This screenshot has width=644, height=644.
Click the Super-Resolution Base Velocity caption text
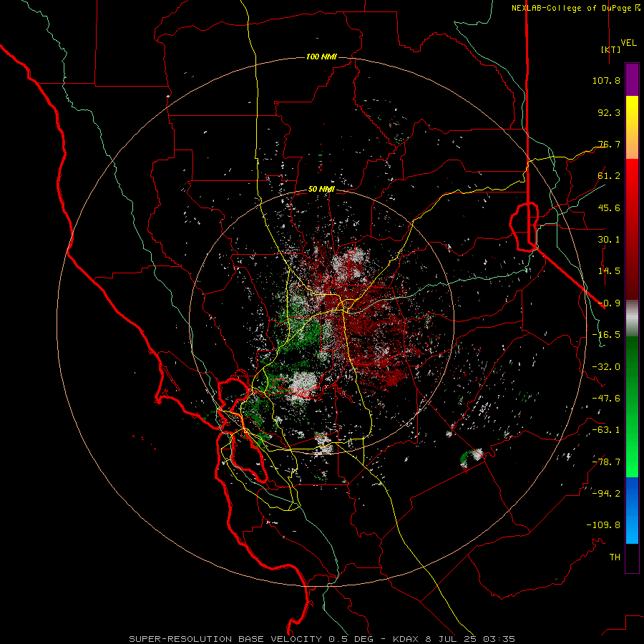(322, 639)
